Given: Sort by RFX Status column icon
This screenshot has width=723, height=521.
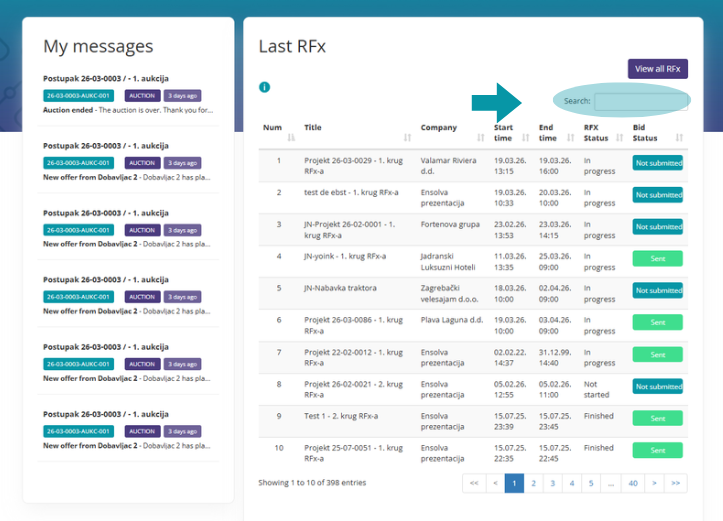Looking at the screenshot, I should 619,137.
